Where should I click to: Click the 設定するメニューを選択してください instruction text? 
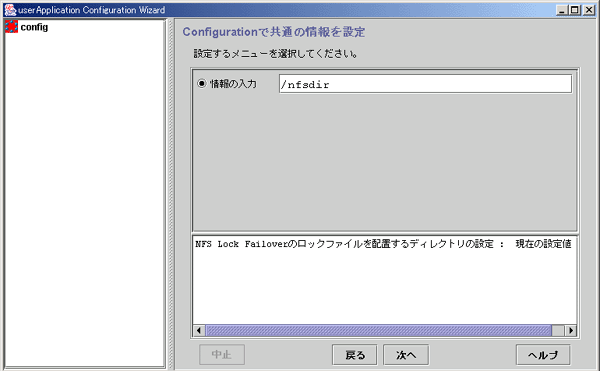click(x=276, y=54)
